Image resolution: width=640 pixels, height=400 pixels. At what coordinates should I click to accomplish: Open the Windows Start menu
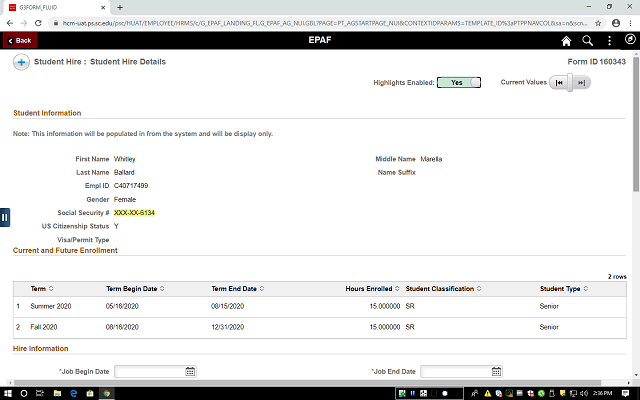[8, 393]
